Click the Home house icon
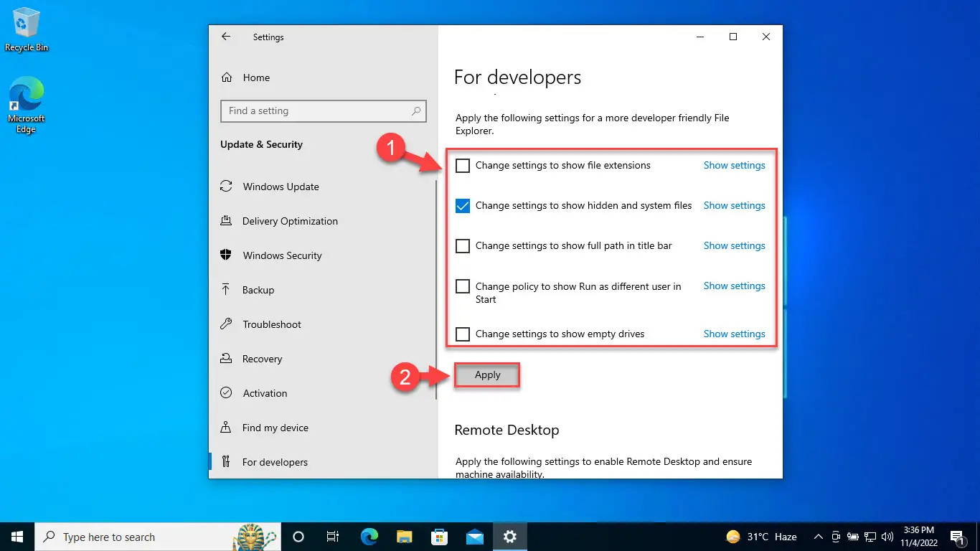 point(227,77)
